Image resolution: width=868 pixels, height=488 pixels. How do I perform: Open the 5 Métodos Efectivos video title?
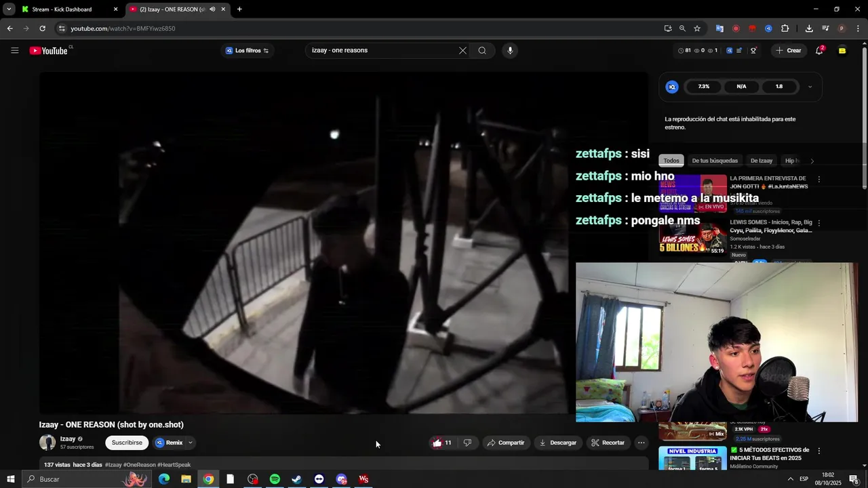pos(770,453)
